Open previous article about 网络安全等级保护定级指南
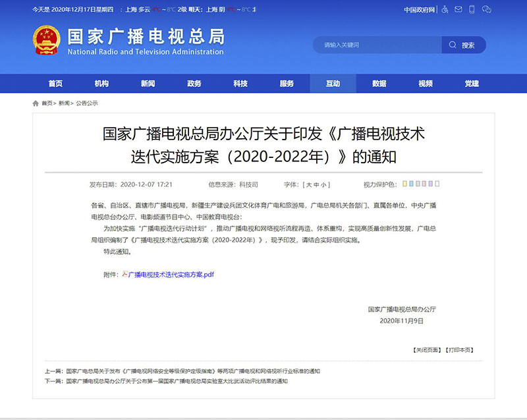The image size is (527, 420). coord(193,371)
